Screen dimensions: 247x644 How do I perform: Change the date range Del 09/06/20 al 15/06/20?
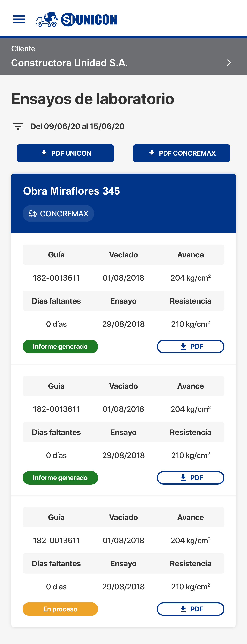[77, 126]
